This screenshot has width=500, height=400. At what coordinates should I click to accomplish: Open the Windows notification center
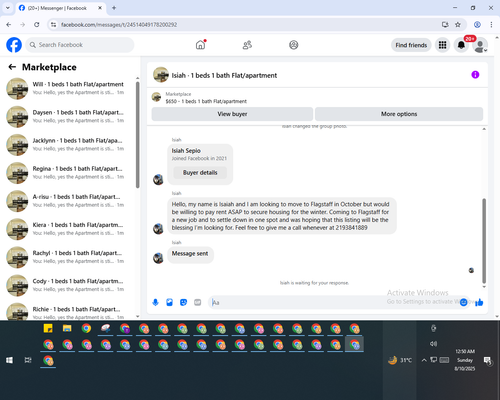(488, 360)
